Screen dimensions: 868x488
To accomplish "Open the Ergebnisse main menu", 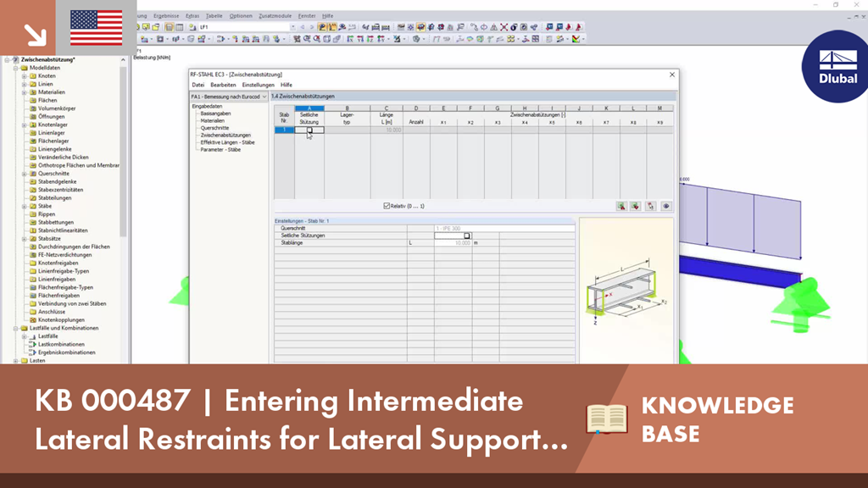I will (x=166, y=16).
